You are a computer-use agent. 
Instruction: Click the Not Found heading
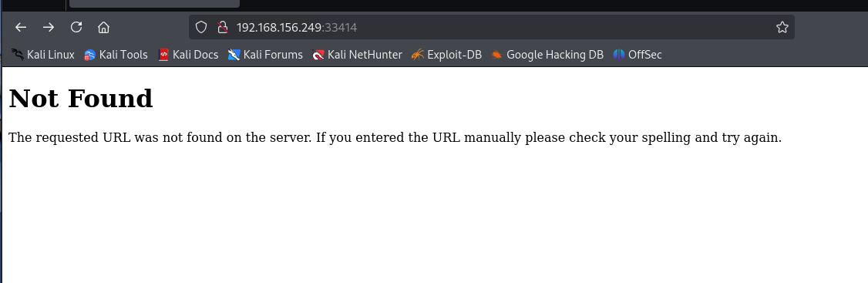81,99
